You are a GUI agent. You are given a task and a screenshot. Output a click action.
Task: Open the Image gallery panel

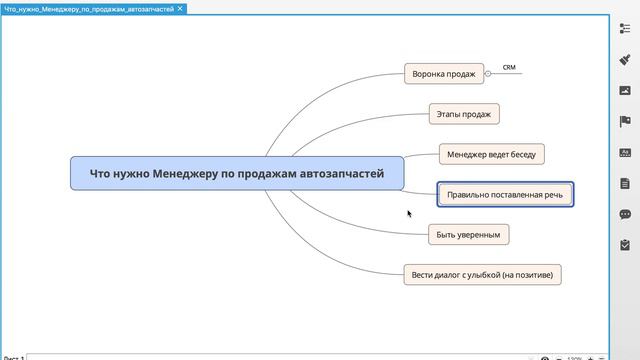point(624,91)
